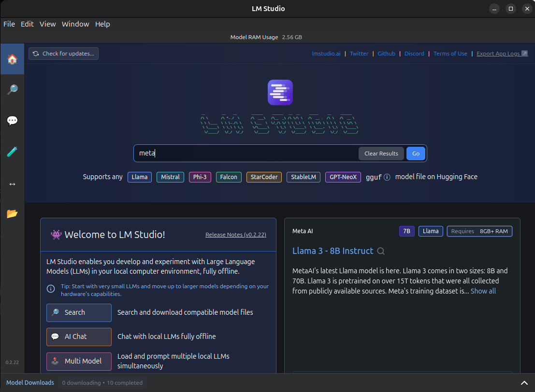The image size is (535, 392).
Task: Open the Github link
Action: coord(386,54)
